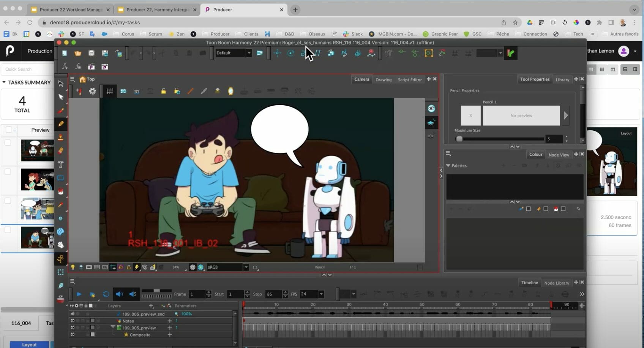The image size is (644, 348).
Task: Click the Clients bookmark folder
Action: coord(247,34)
